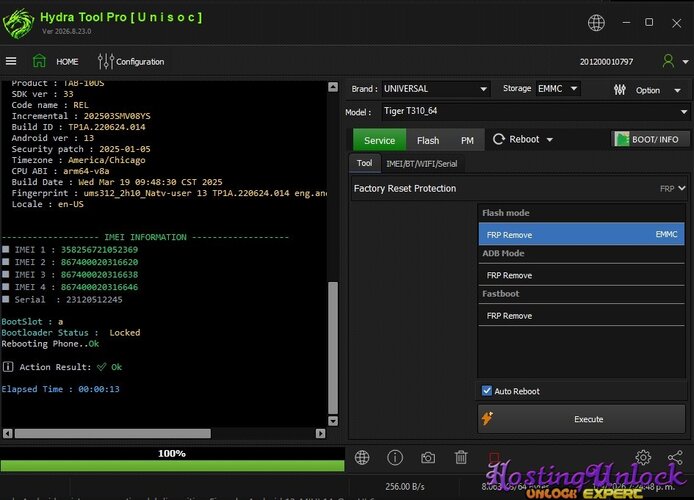Switch to the Flash tab
Viewport: 694px width, 500px height.
point(428,140)
